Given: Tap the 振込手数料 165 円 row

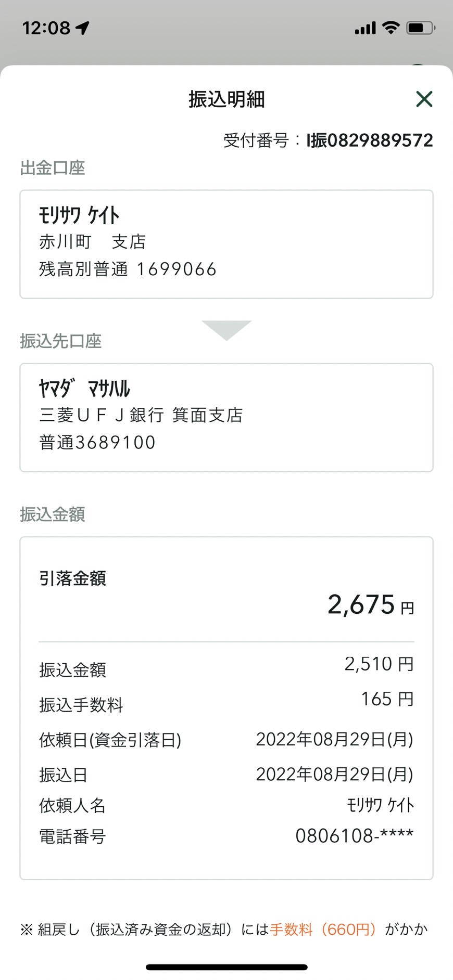Looking at the screenshot, I should 227,702.
